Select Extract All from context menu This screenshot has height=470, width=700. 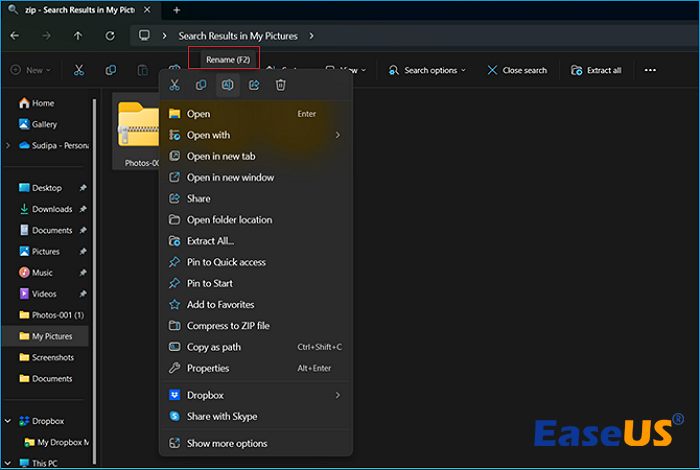(210, 241)
